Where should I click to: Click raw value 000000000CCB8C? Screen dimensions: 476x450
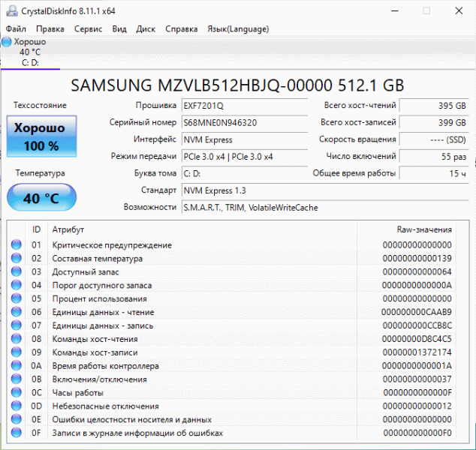[417, 325]
